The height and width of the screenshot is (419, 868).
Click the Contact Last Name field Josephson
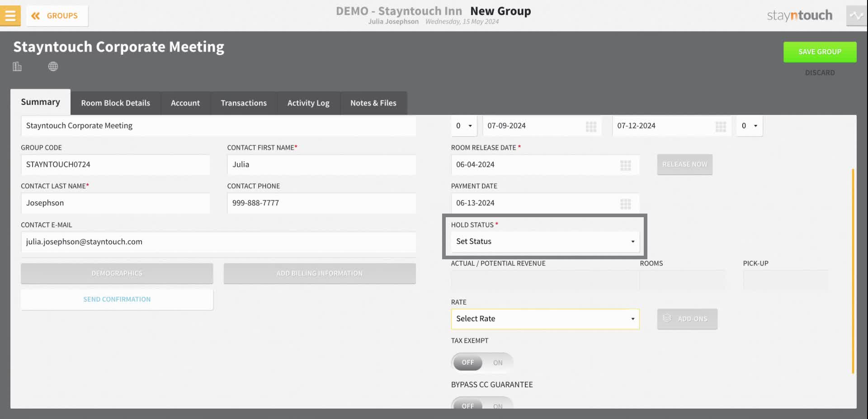click(x=115, y=203)
